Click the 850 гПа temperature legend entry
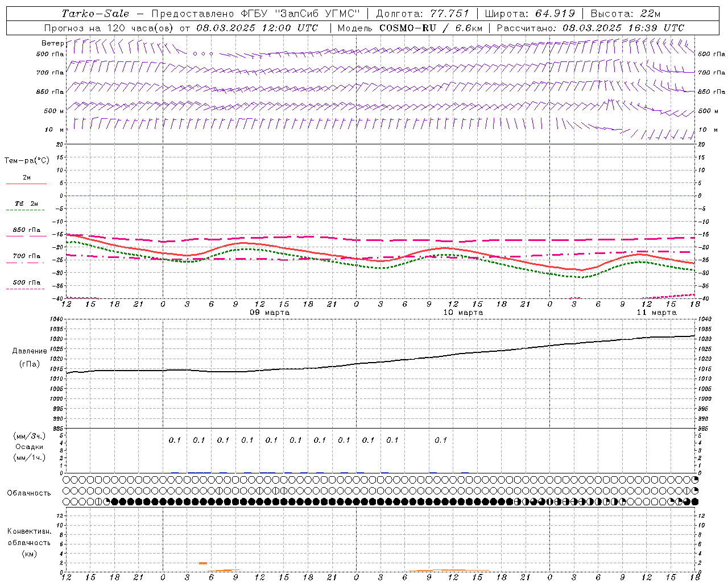Screen dimensions: 728x582 [x=26, y=232]
